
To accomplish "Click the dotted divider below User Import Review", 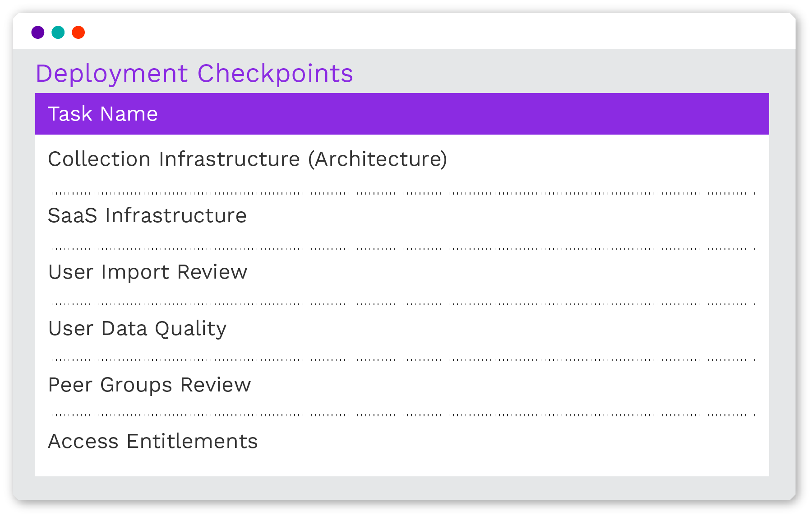I will pyautogui.click(x=401, y=304).
